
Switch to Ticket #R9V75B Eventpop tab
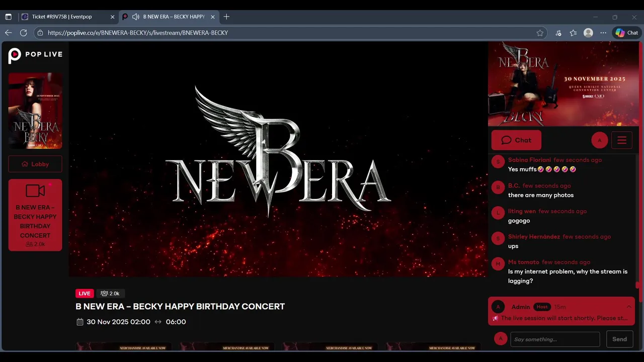(x=68, y=17)
